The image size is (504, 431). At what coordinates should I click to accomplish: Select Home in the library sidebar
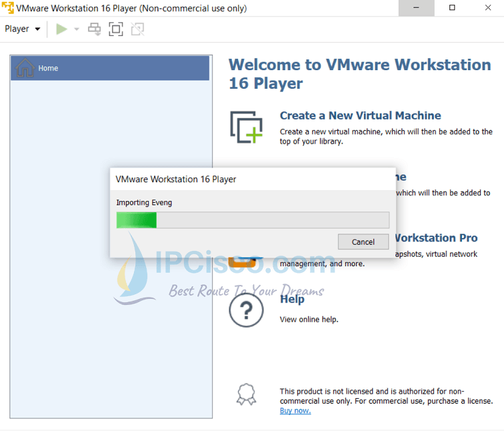coord(110,68)
